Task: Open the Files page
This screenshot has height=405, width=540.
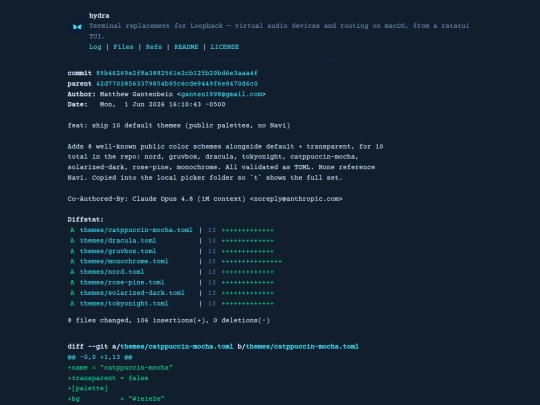Action: [x=123, y=47]
